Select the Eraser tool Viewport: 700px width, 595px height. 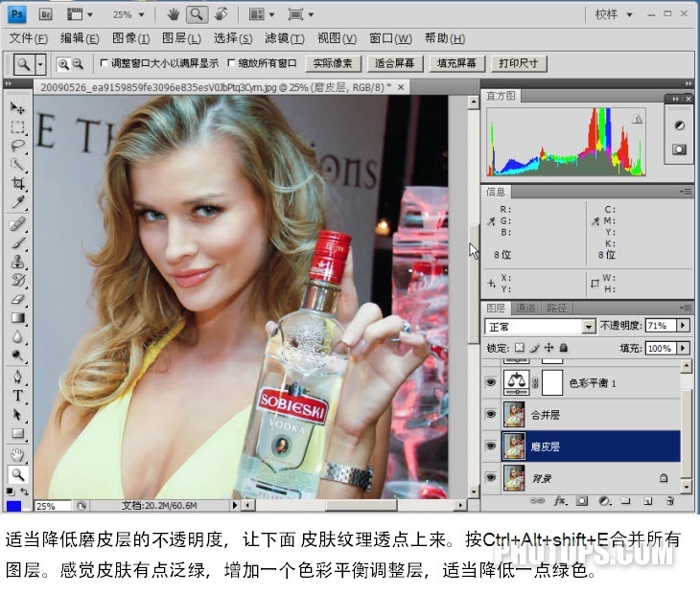(17, 299)
